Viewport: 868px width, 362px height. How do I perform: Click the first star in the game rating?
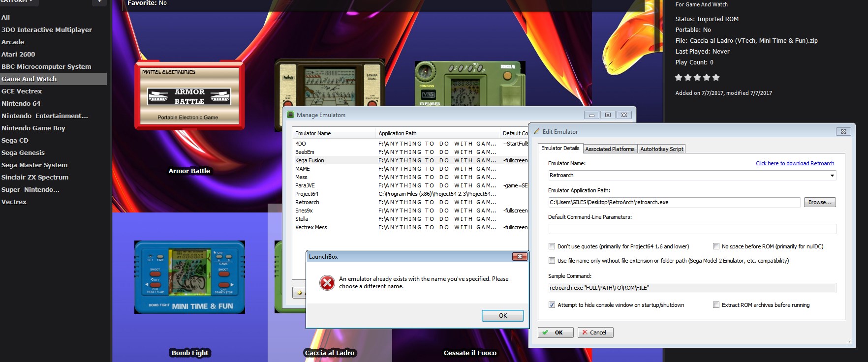pos(679,77)
